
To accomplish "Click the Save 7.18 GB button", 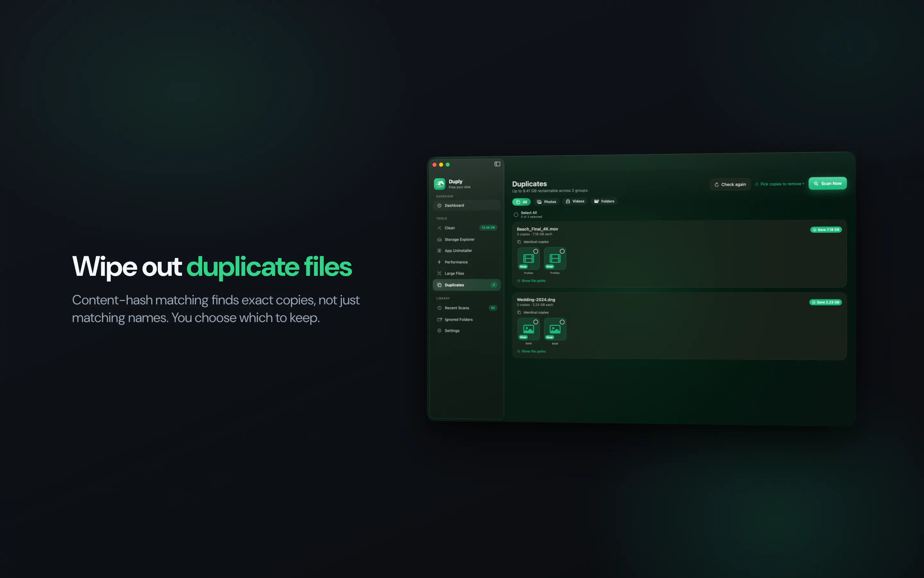I will point(826,230).
